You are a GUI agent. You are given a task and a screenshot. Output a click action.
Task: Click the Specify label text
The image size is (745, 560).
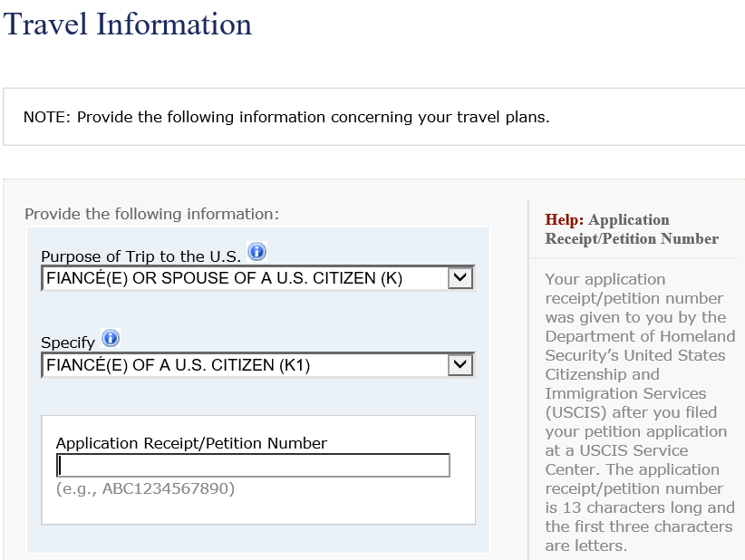click(68, 343)
